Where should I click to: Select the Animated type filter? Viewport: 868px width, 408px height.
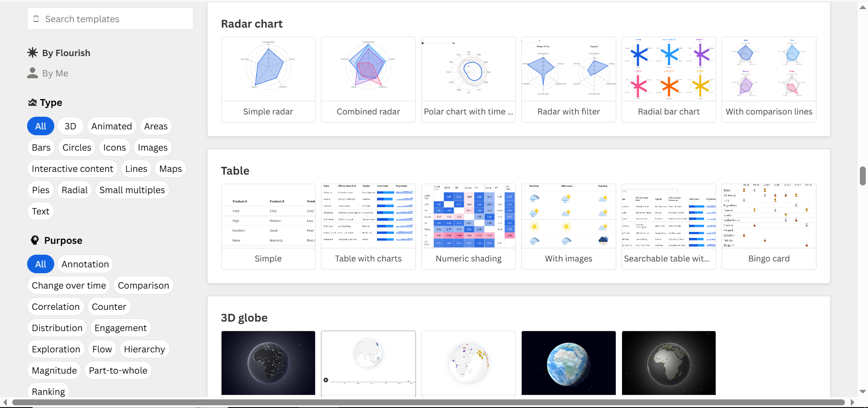[x=112, y=126]
